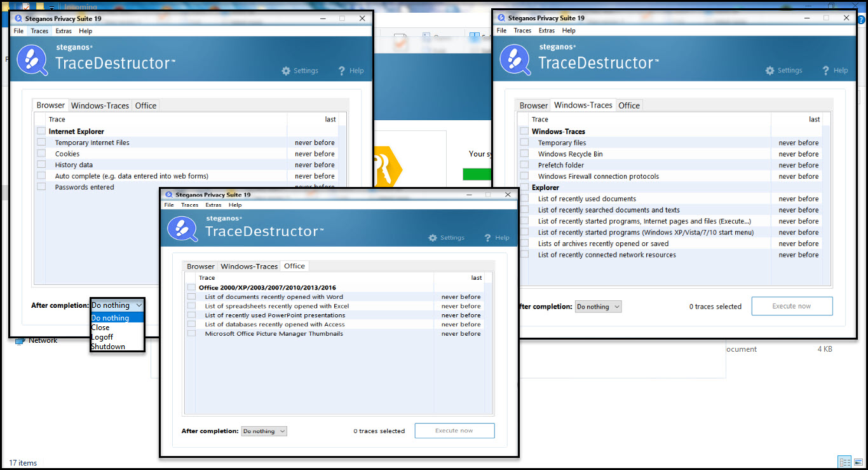Check Windows Firewall connection protocols checkbox
Viewport: 868px width, 470px height.
tap(524, 176)
